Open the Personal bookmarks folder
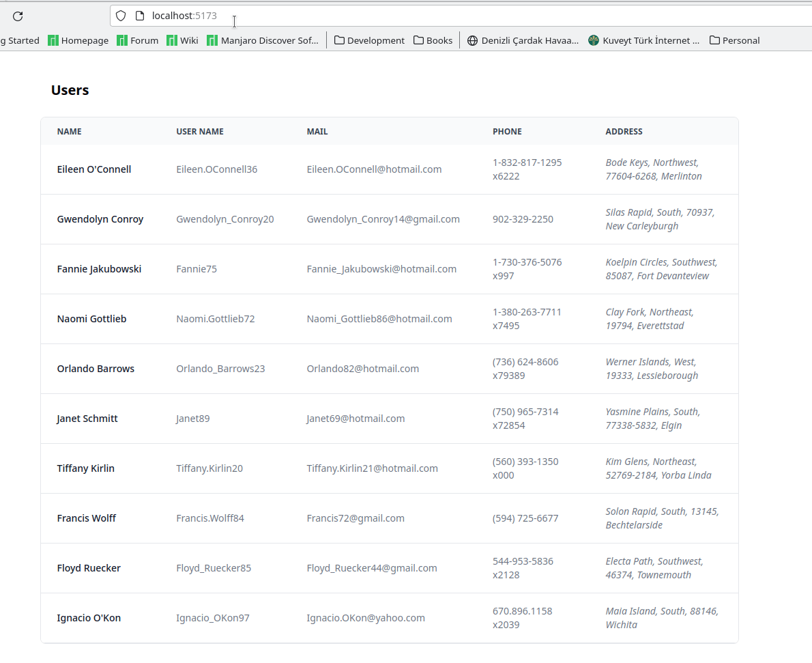This screenshot has width=812, height=663. pos(735,40)
